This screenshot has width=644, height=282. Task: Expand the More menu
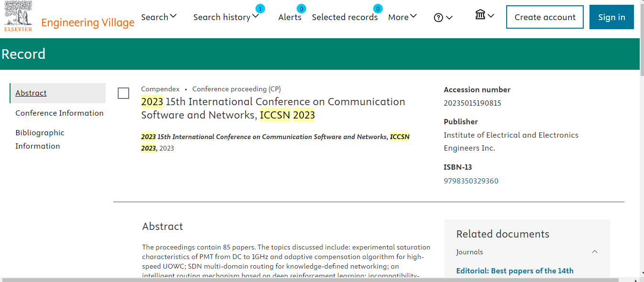pyautogui.click(x=402, y=17)
